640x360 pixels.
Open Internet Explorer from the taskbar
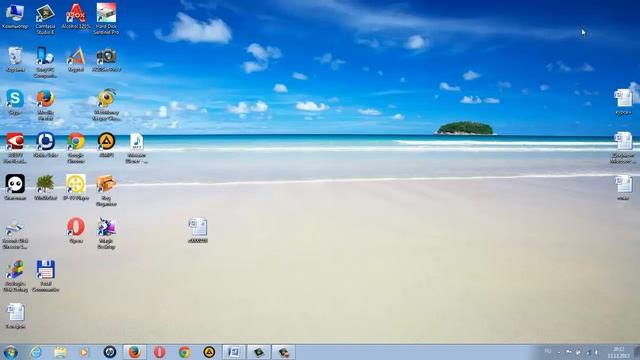[36, 352]
